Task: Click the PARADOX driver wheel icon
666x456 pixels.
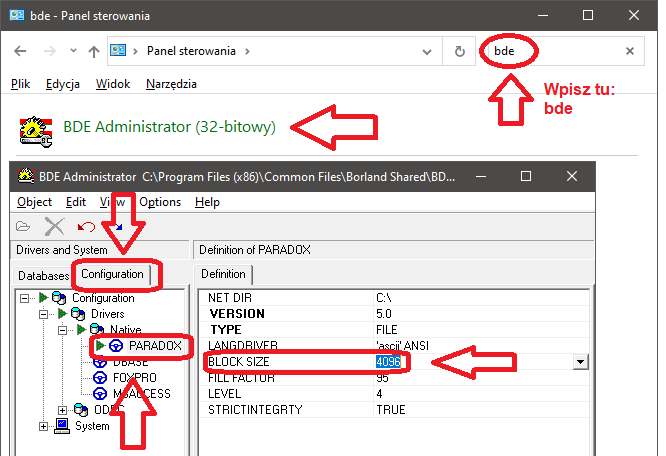Action: click(116, 346)
